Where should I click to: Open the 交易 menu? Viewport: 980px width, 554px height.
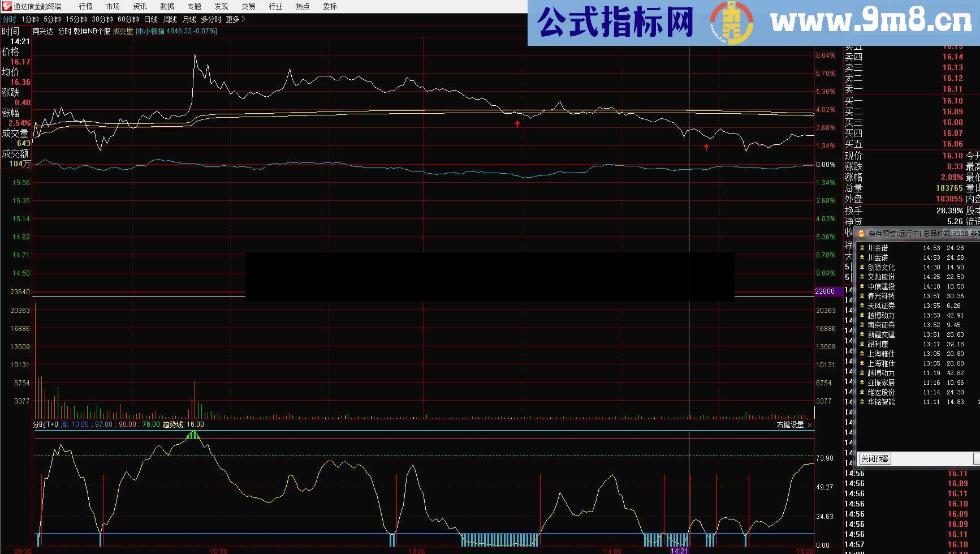click(x=248, y=6)
